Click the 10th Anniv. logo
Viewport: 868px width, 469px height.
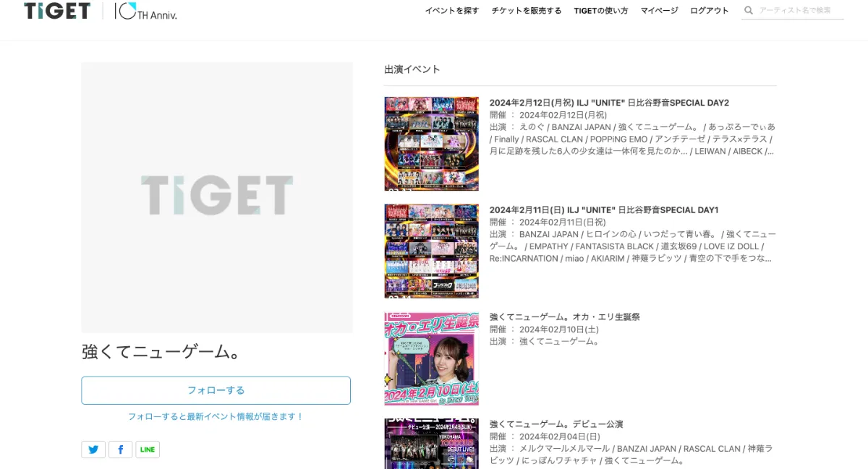click(145, 11)
